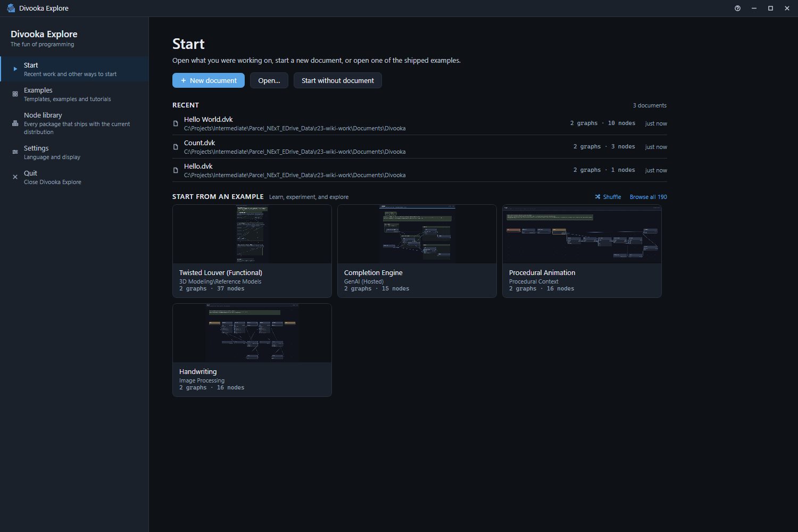This screenshot has width=798, height=532.
Task: Click 'Image Processing' category under Handwriting
Action: 202,380
